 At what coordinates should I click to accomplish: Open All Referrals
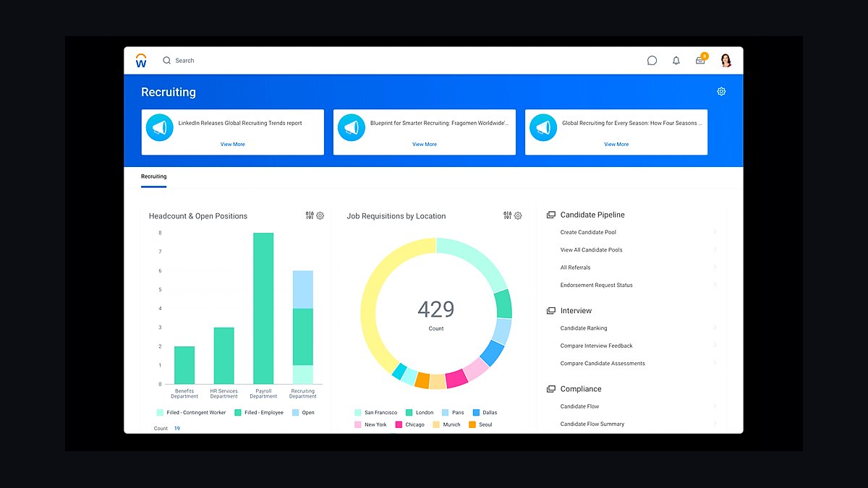coord(575,267)
